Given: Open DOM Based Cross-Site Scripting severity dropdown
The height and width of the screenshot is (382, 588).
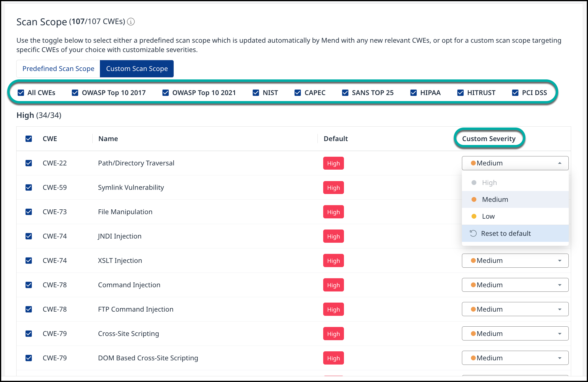Looking at the screenshot, I should click(x=515, y=358).
